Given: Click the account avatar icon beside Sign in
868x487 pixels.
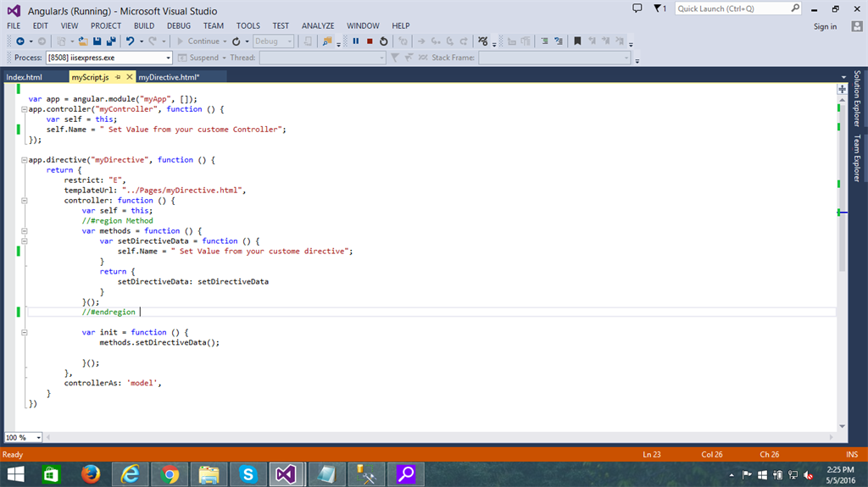Looking at the screenshot, I should pyautogui.click(x=856, y=26).
